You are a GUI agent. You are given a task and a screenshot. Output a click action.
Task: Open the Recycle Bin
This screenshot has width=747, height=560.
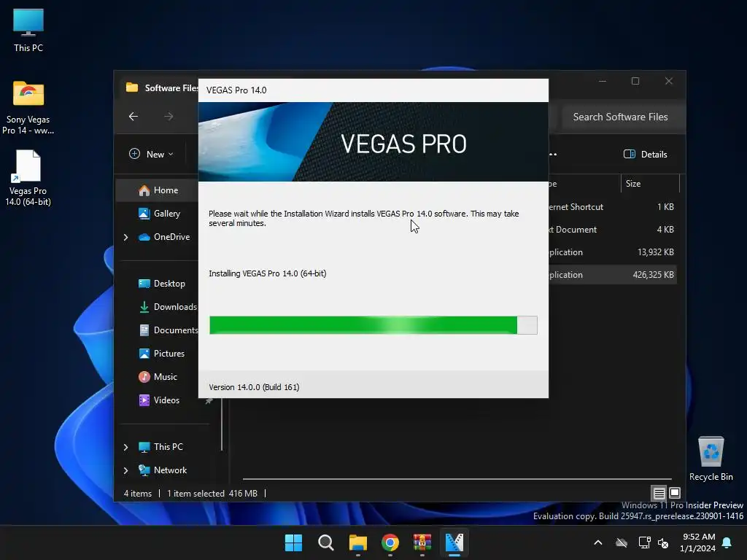pos(711,458)
